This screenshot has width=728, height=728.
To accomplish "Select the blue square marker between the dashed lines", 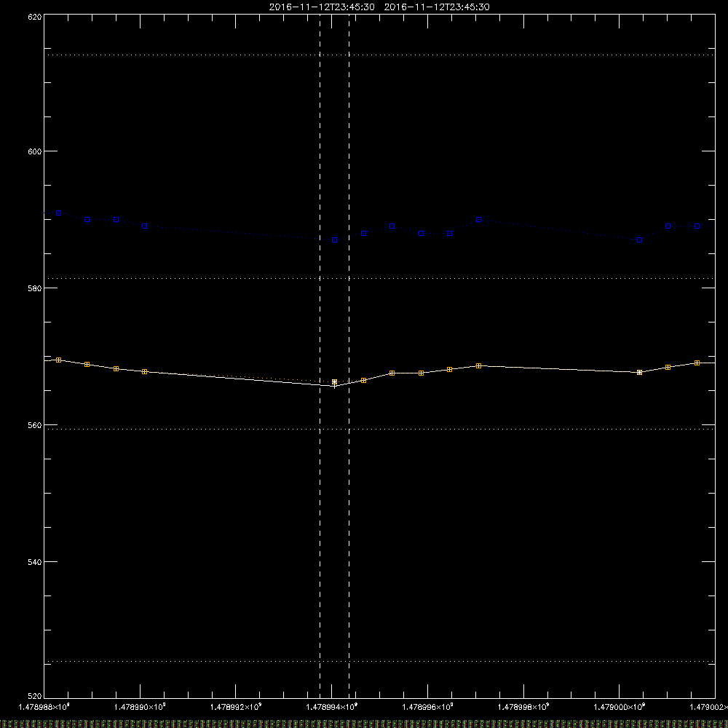I will [335, 240].
